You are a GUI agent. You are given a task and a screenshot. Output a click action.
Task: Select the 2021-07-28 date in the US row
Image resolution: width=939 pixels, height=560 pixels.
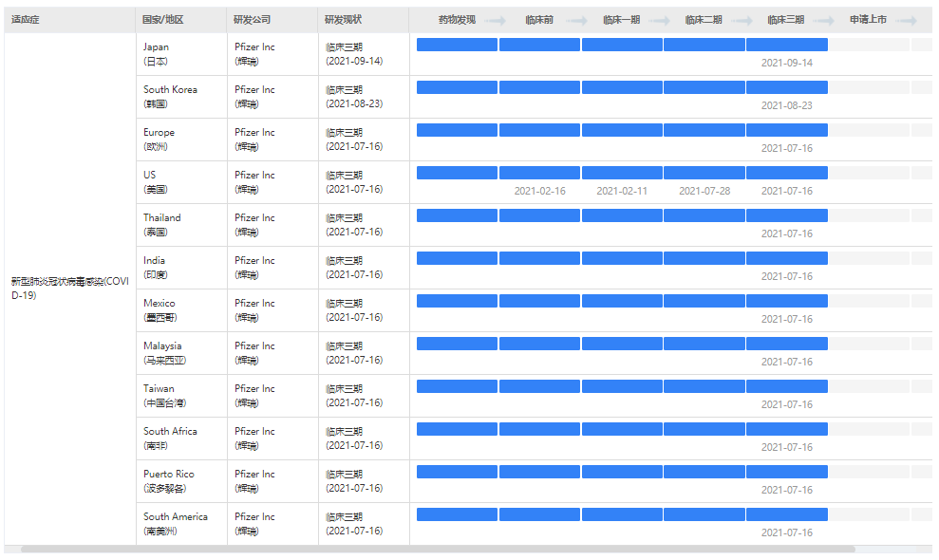(x=704, y=191)
